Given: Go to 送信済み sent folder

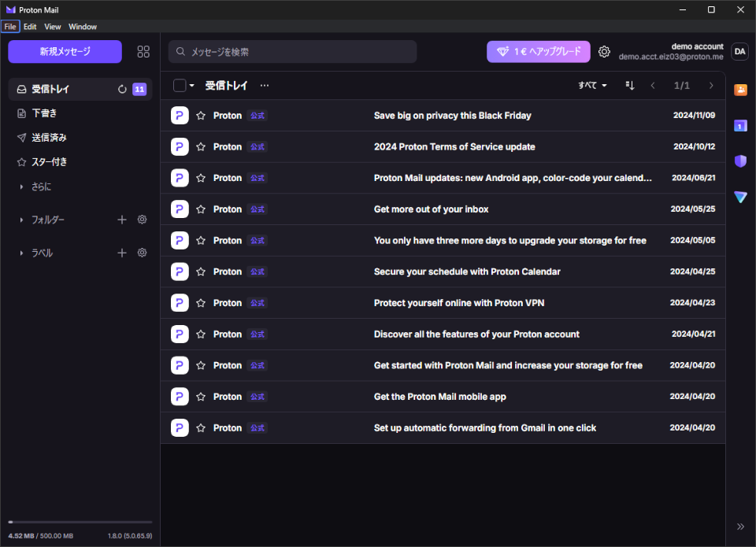Looking at the screenshot, I should pyautogui.click(x=80, y=138).
